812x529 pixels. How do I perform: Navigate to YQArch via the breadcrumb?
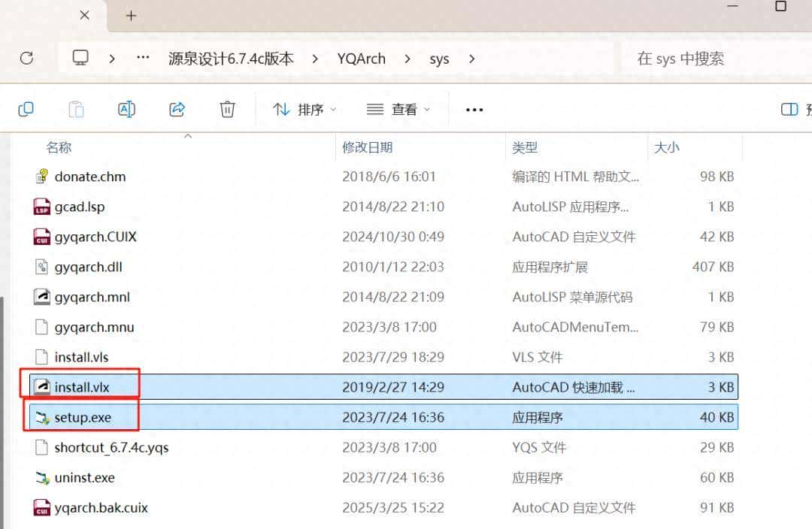click(361, 59)
